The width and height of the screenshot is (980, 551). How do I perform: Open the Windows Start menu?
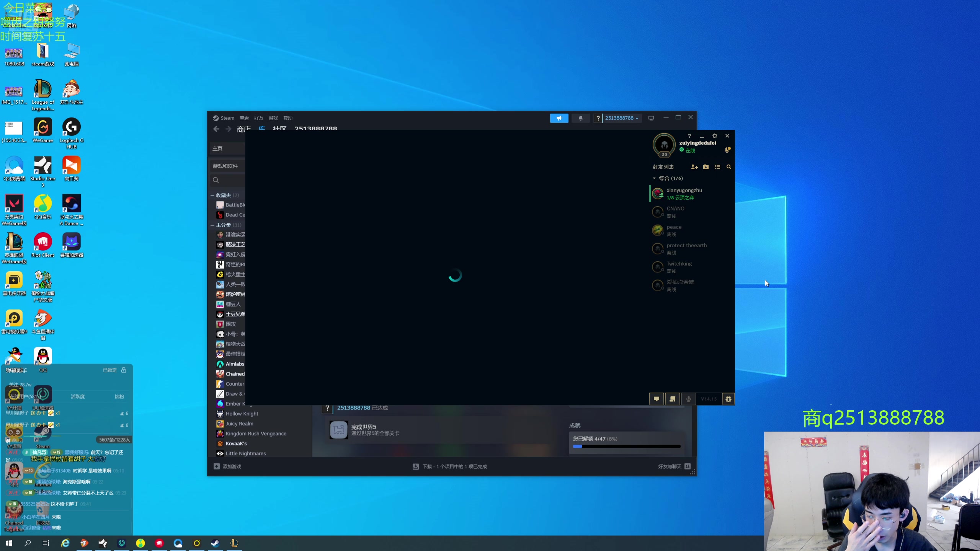[9, 543]
